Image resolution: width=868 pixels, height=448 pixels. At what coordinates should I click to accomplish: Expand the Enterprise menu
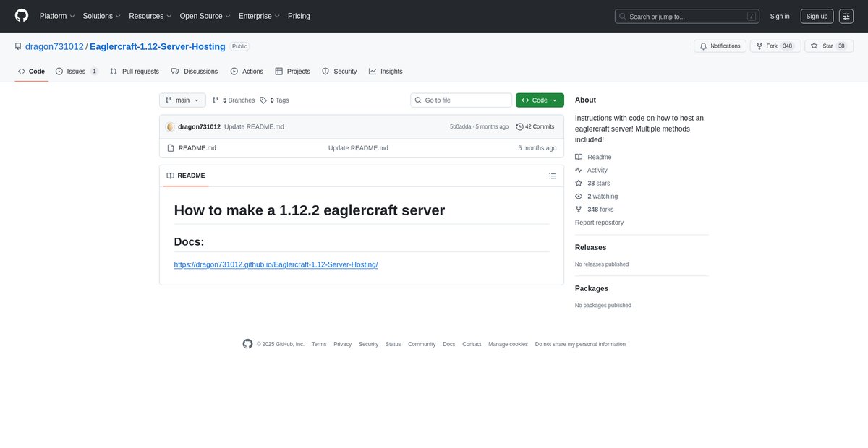pyautogui.click(x=260, y=16)
